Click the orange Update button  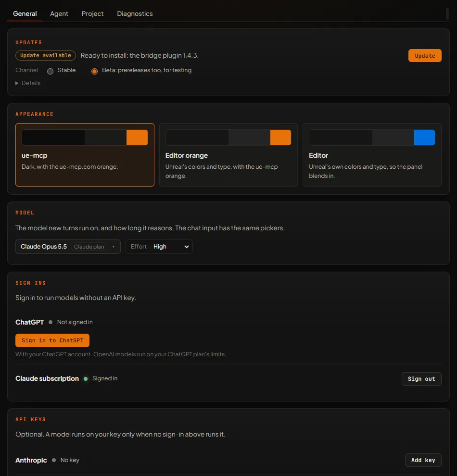click(x=425, y=56)
